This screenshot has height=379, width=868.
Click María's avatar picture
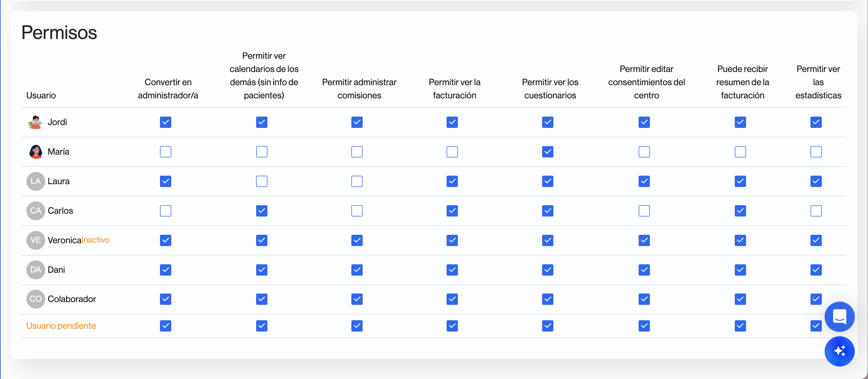[36, 151]
